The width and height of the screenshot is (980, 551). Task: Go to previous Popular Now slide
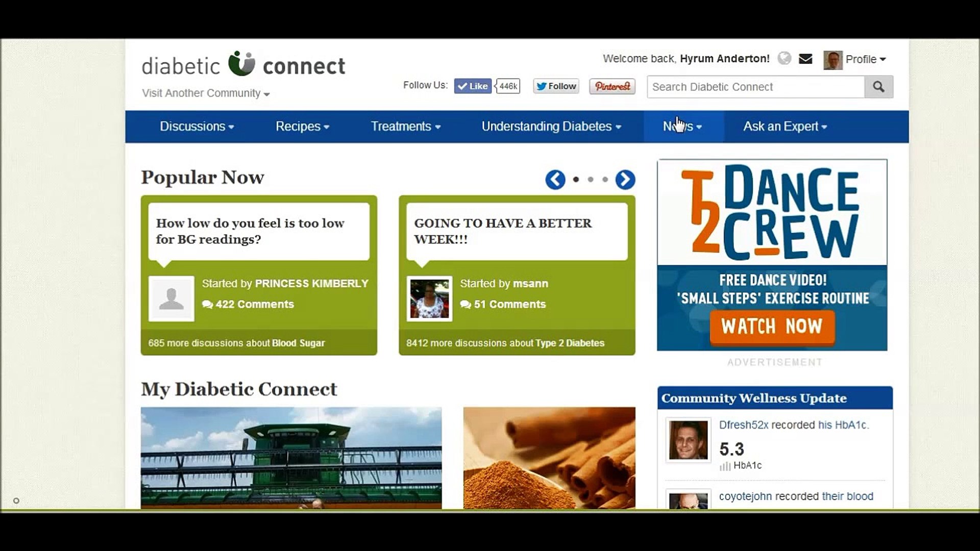pyautogui.click(x=555, y=180)
